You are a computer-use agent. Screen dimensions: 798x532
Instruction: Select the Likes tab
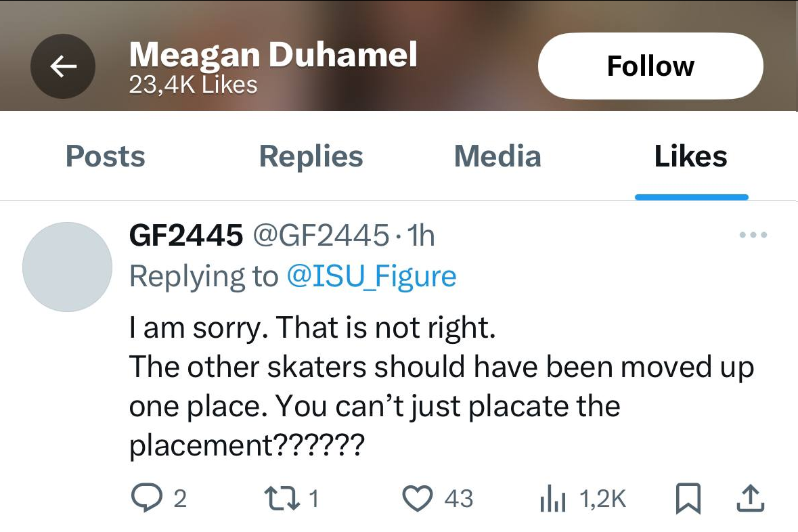tap(690, 156)
